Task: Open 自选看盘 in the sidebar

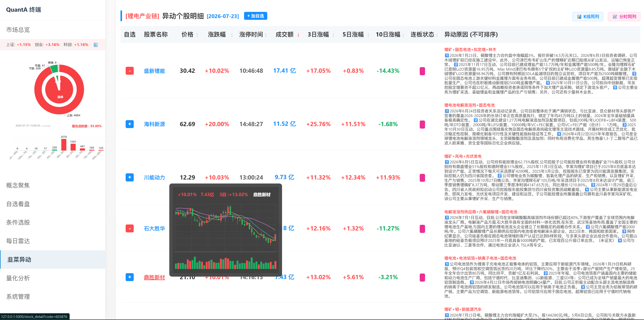Action: tap(52, 204)
